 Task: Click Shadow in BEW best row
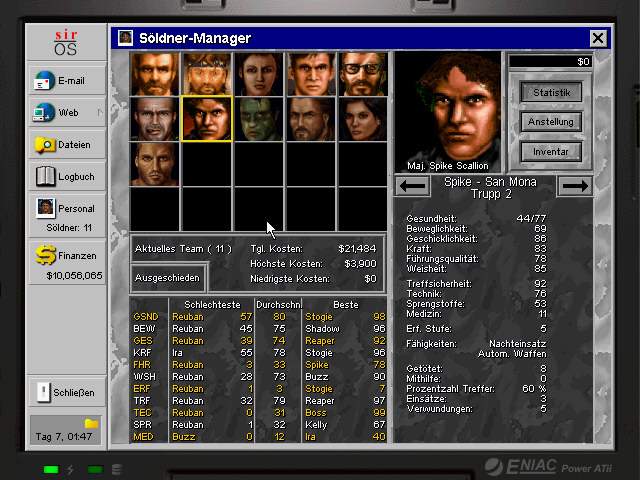click(x=322, y=329)
